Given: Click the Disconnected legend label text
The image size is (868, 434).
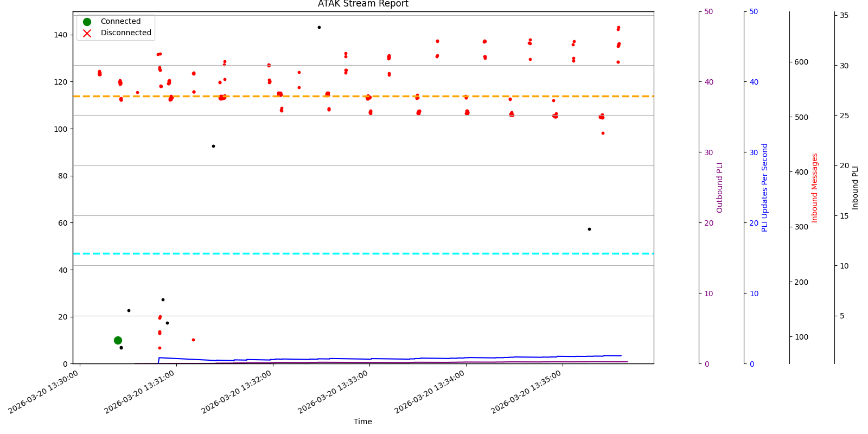Looking at the screenshot, I should [x=126, y=33].
